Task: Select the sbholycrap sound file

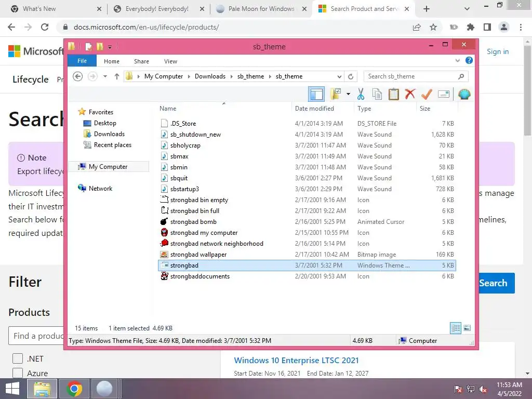Action: 307,145
